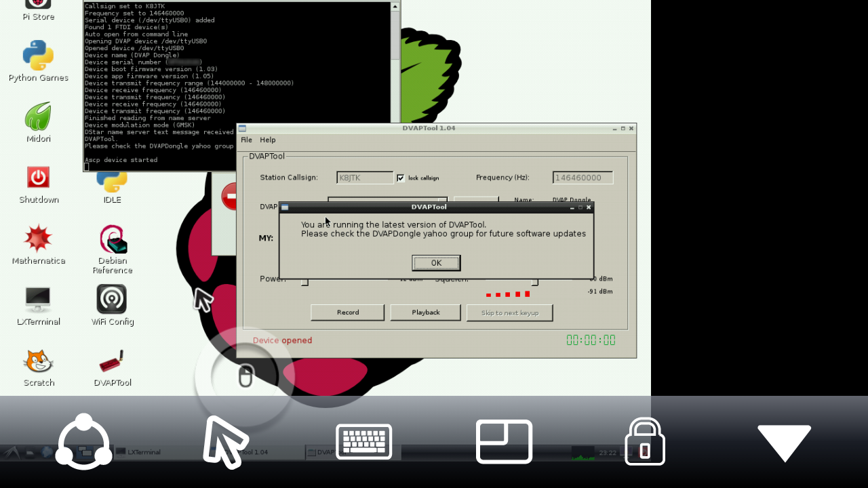Open the File menu in DVAPTool
The width and height of the screenshot is (868, 488).
click(x=246, y=140)
